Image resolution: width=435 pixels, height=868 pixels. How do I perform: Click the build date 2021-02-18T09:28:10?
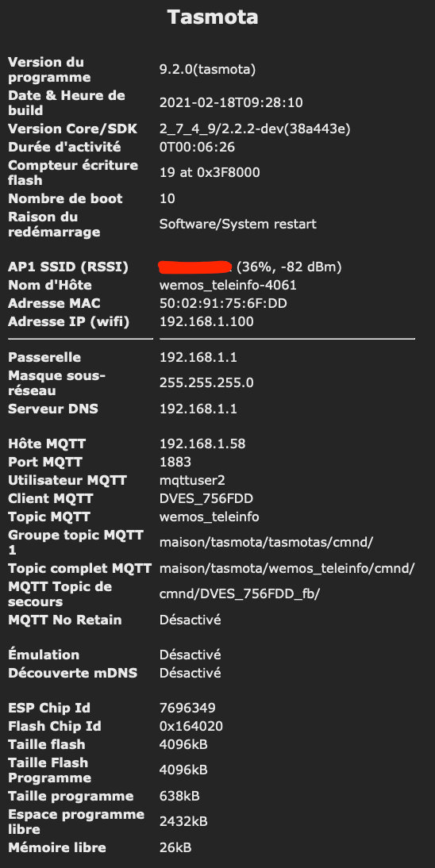coord(231,103)
